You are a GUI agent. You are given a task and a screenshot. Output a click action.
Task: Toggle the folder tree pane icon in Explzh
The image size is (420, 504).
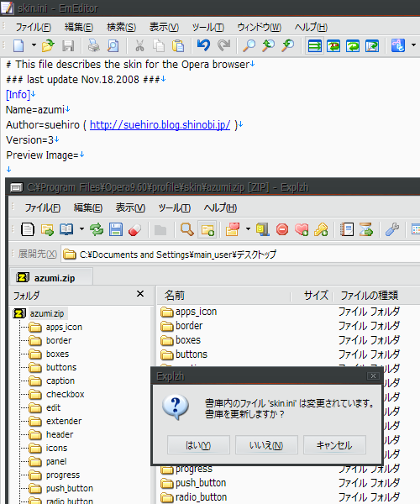207,229
